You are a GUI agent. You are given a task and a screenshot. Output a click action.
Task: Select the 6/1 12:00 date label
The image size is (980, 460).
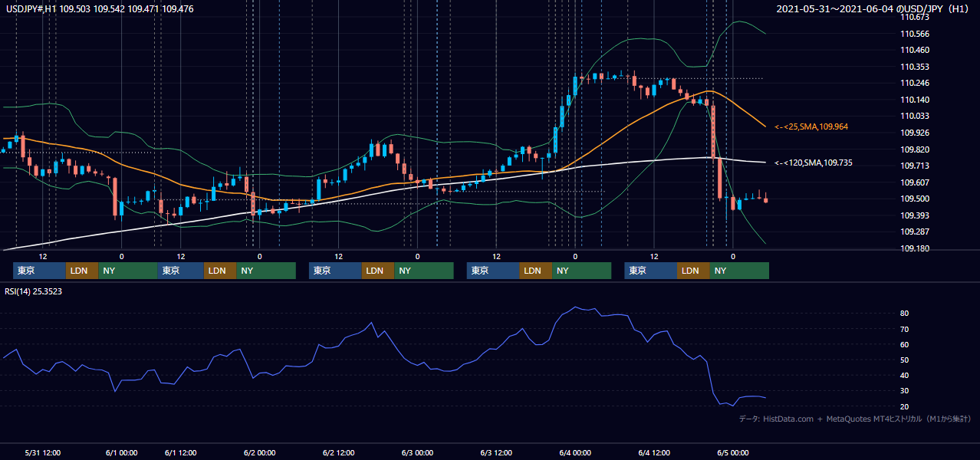(x=181, y=453)
